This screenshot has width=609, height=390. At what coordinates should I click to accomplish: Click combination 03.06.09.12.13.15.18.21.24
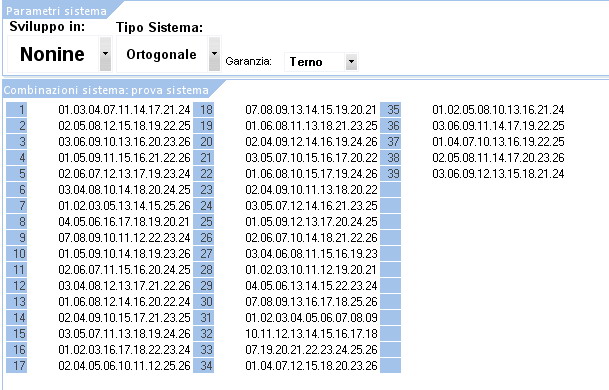pos(498,174)
